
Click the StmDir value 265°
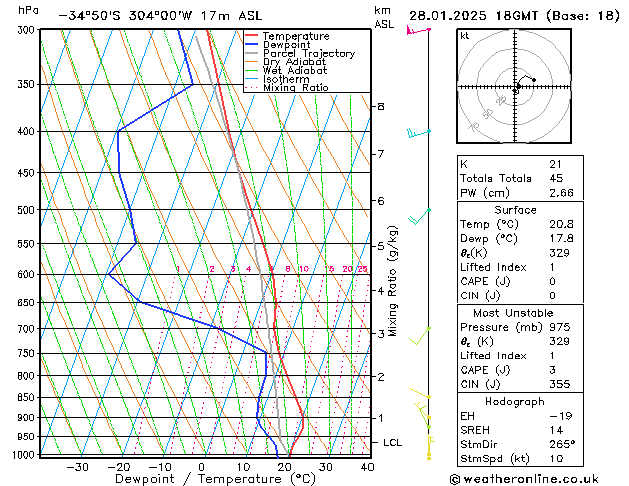tap(562, 445)
